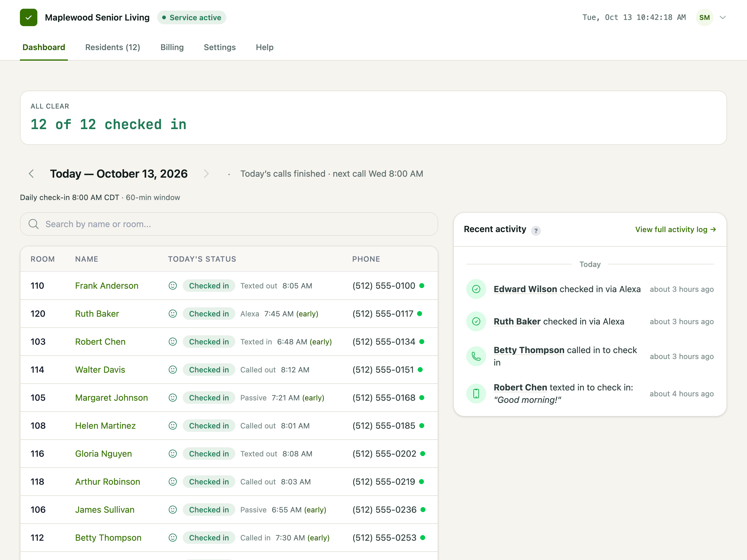
Task: Open Frank Anderson's resident profile
Action: click(x=107, y=286)
